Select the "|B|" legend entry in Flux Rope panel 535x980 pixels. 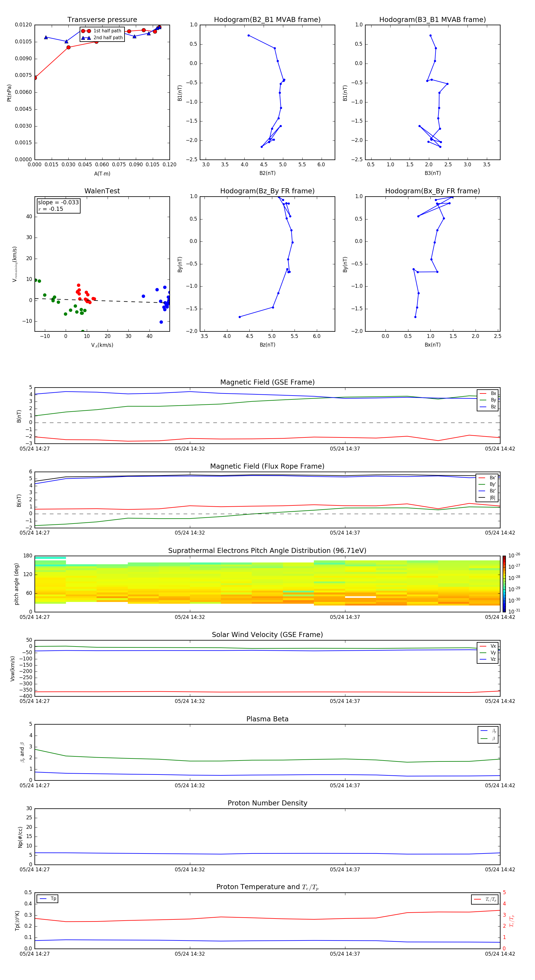pyautogui.click(x=487, y=498)
